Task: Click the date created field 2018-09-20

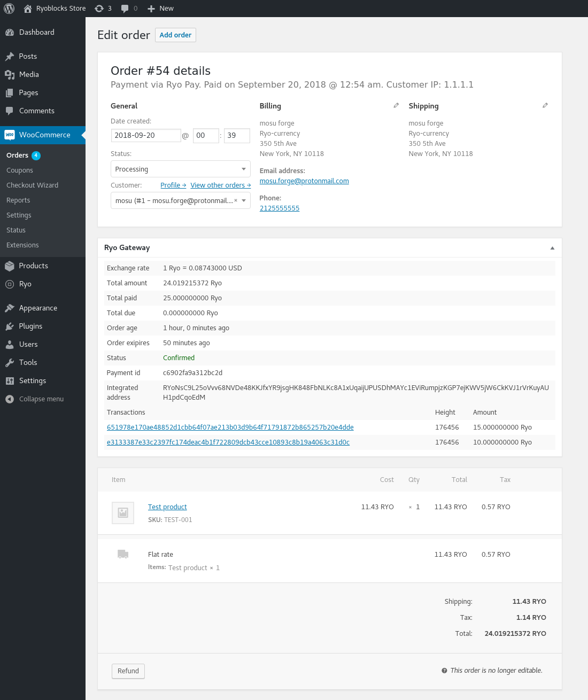Action: coord(146,136)
